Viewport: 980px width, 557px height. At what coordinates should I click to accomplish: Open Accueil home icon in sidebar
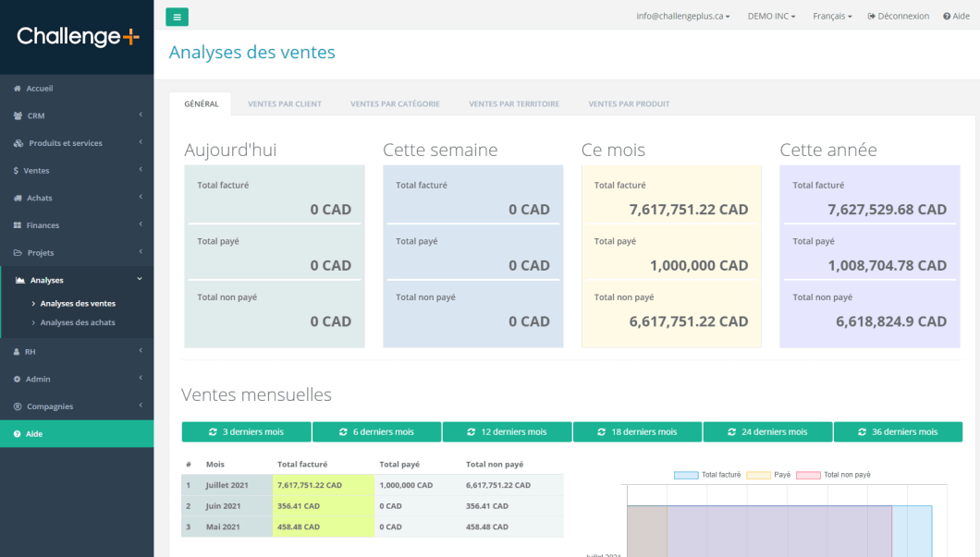[18, 89]
